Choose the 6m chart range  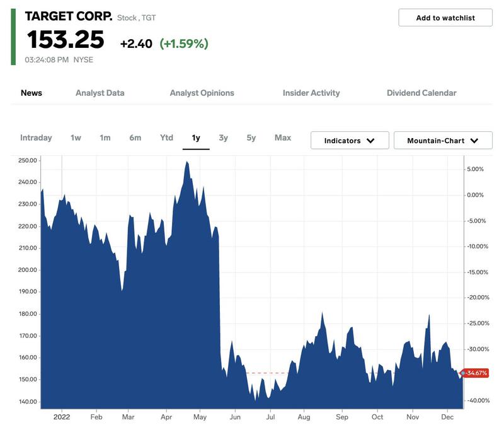coord(135,137)
